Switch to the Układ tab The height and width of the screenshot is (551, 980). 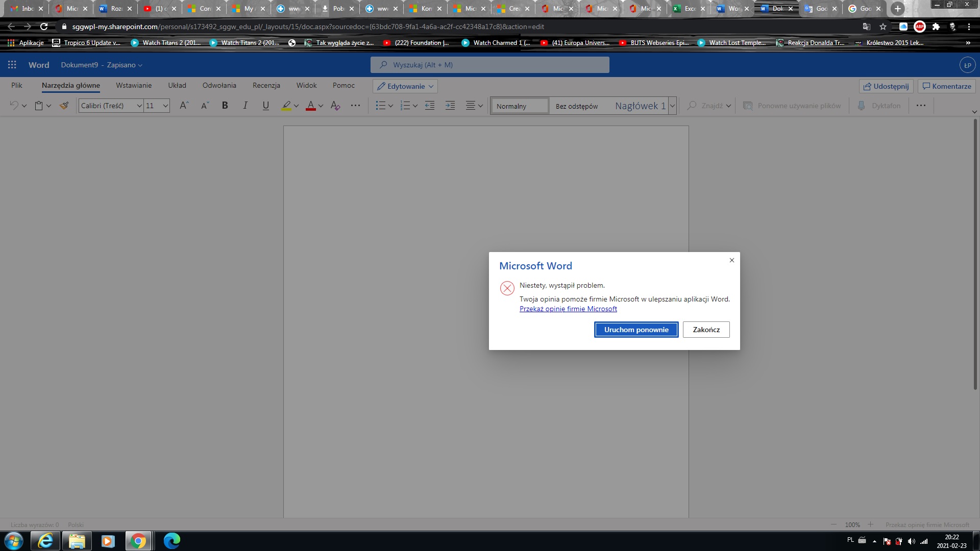[x=177, y=85]
